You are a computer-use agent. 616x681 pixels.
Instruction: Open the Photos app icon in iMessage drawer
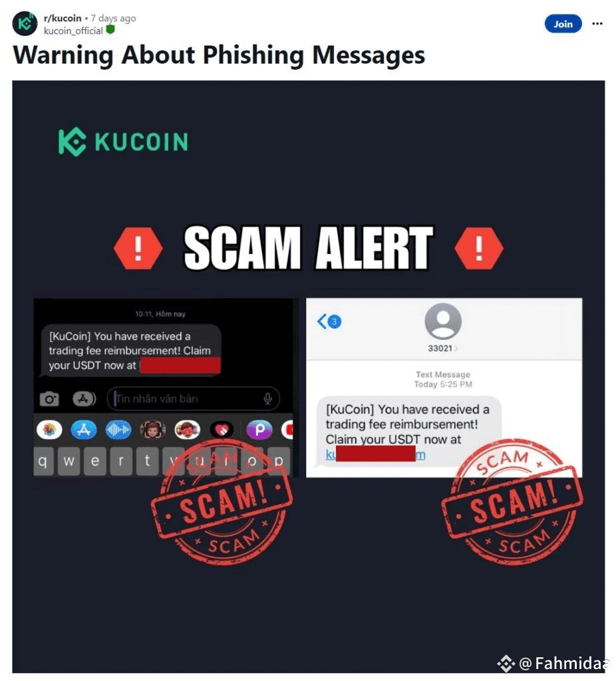[49, 430]
